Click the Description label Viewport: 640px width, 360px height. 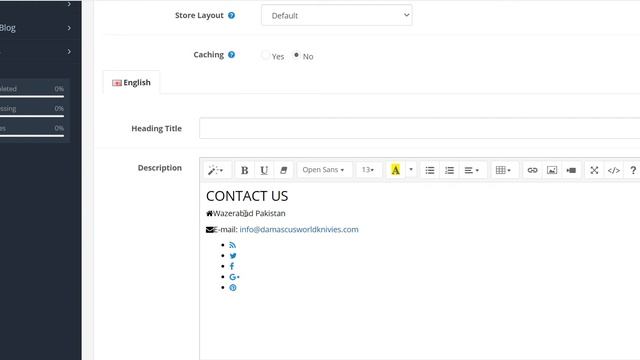(x=160, y=168)
